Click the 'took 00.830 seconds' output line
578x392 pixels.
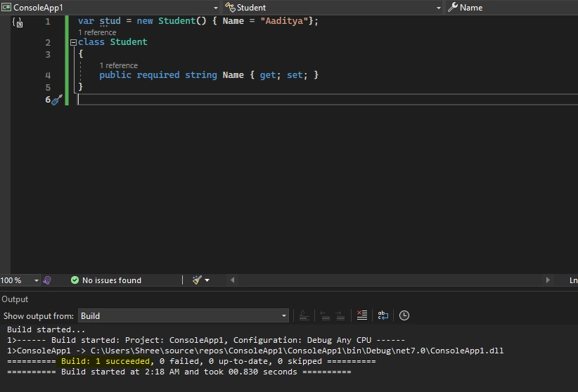pos(179,372)
